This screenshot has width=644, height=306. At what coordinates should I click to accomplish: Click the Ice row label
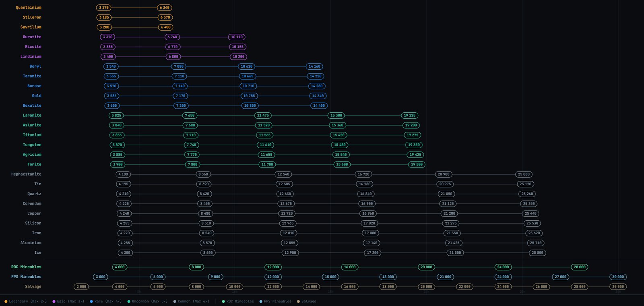coord(38,253)
